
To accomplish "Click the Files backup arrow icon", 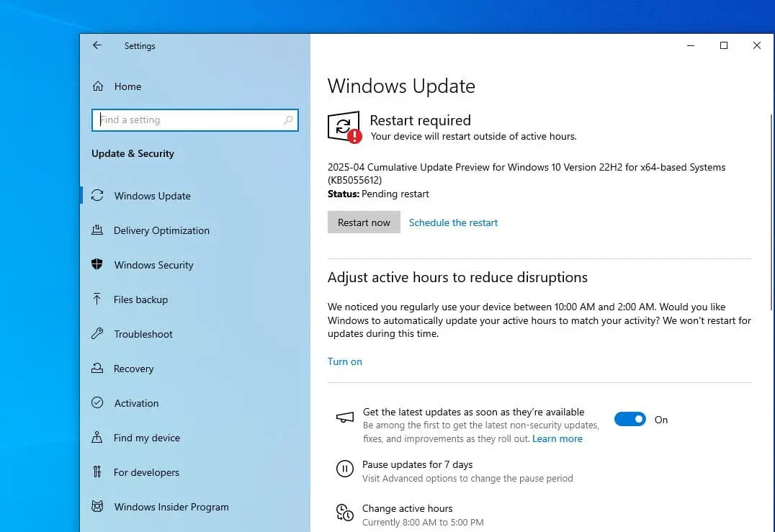I will coord(97,299).
